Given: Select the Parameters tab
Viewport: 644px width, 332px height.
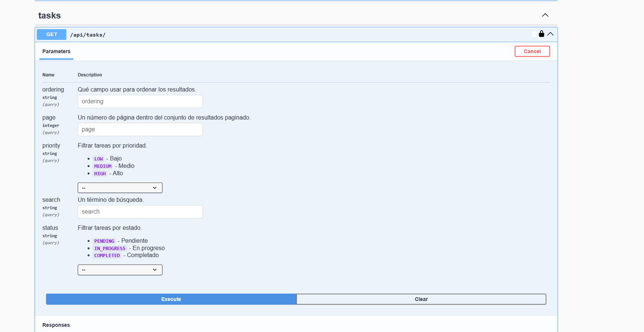Looking at the screenshot, I should (56, 52).
